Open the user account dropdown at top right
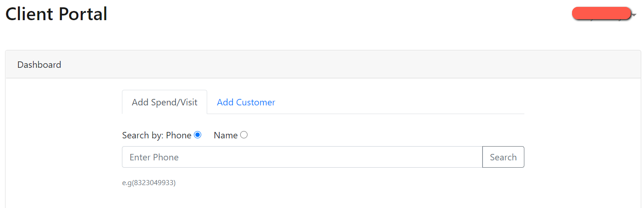 [605, 14]
